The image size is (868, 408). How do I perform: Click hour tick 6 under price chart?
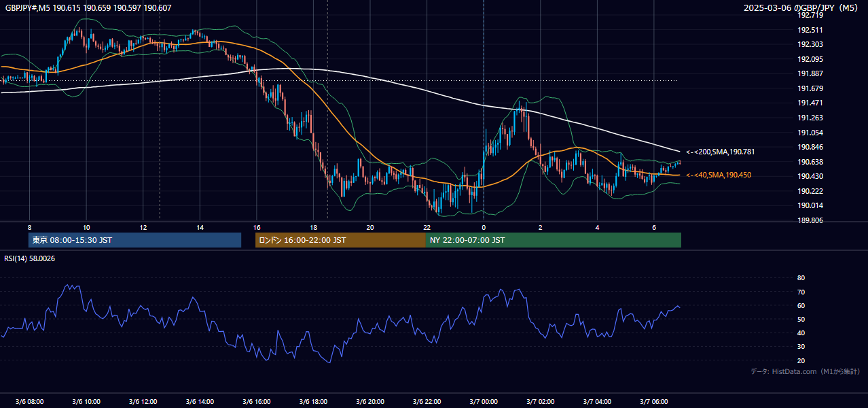pyautogui.click(x=654, y=227)
